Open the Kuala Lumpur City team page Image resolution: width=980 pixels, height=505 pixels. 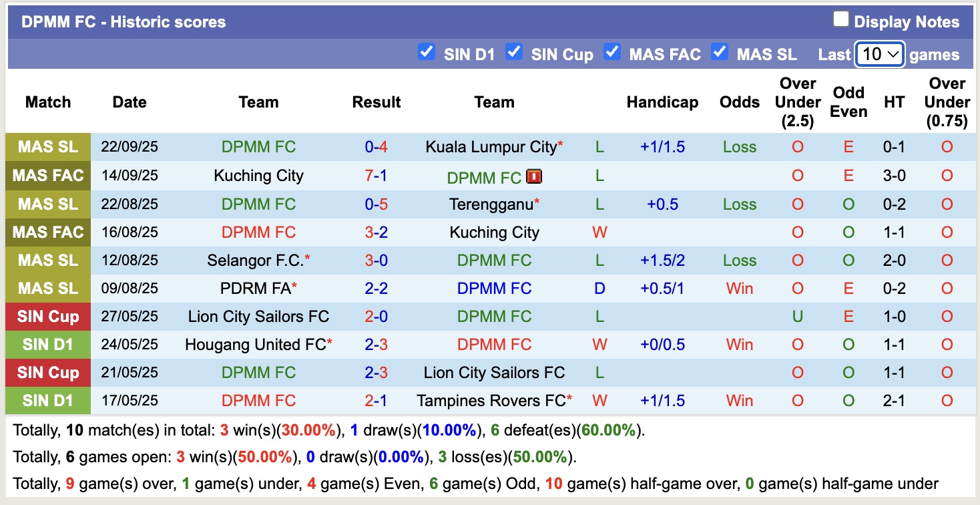point(491,146)
